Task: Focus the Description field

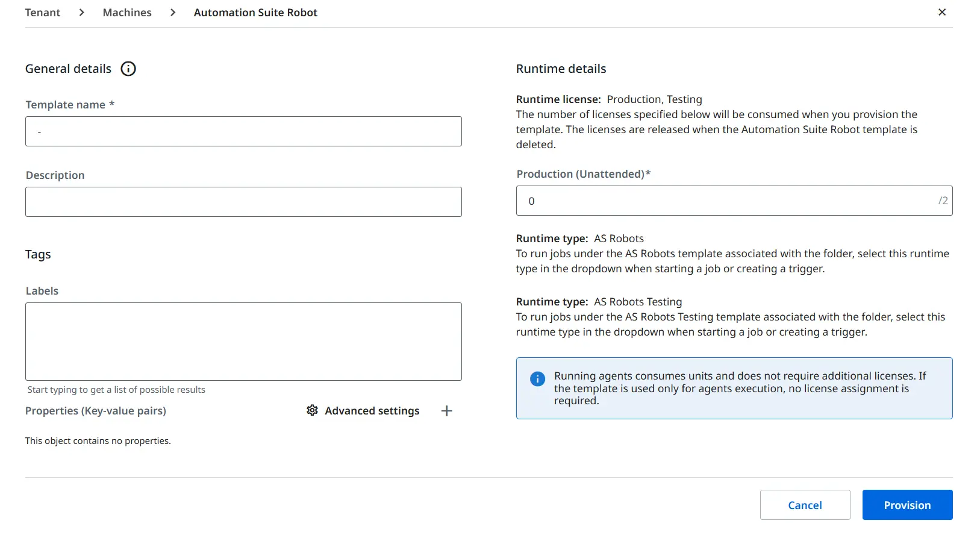Action: pyautogui.click(x=243, y=202)
